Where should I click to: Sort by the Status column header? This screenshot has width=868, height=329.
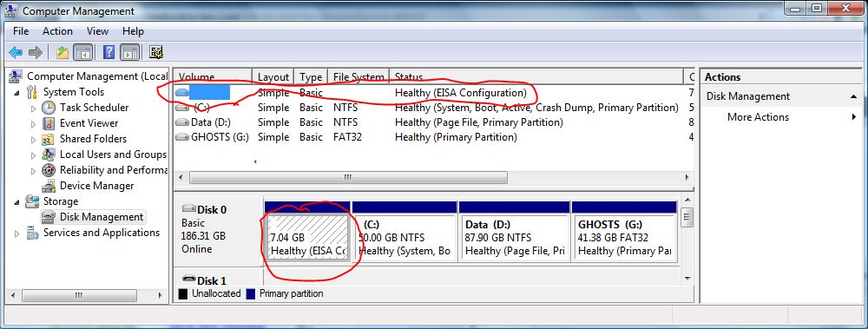pyautogui.click(x=536, y=77)
